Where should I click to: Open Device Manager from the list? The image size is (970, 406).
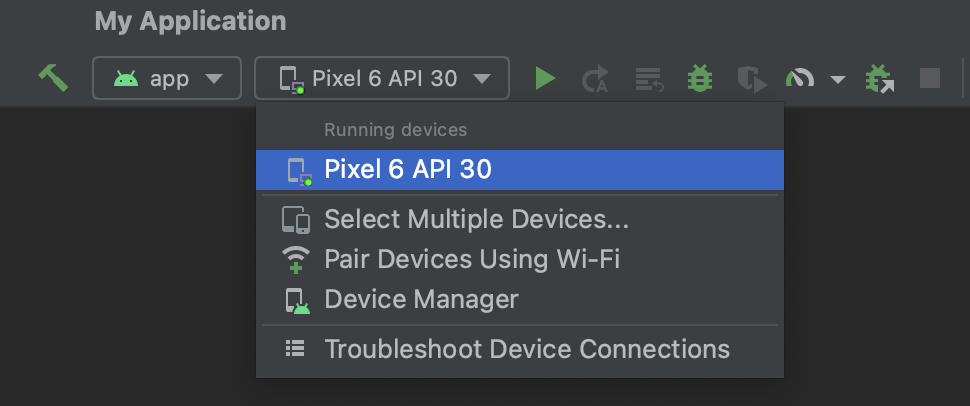coord(421,299)
